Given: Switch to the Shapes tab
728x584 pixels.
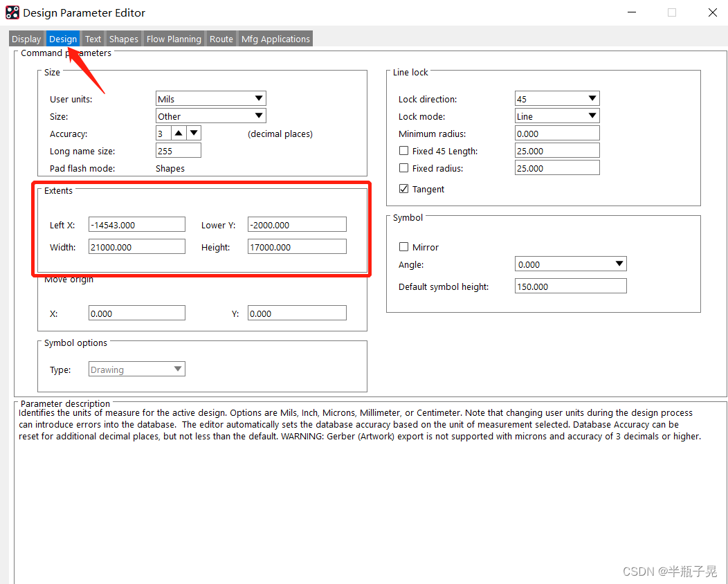Looking at the screenshot, I should (123, 39).
